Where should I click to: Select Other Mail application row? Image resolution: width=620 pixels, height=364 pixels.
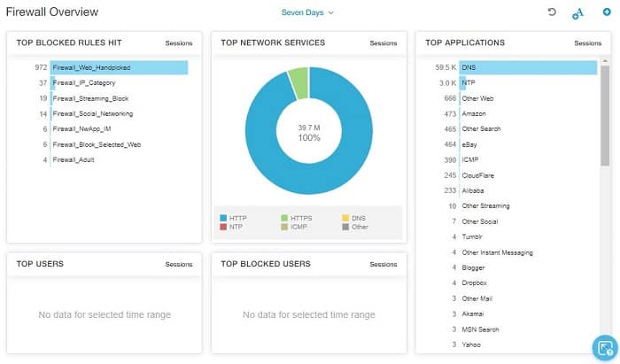click(477, 298)
